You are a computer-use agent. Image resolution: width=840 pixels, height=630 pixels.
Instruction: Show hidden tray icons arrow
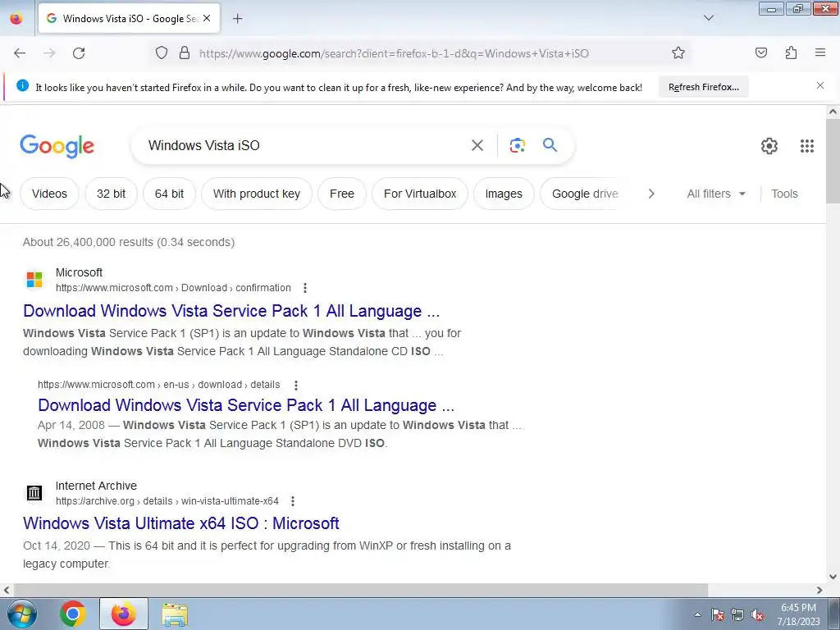click(x=697, y=614)
